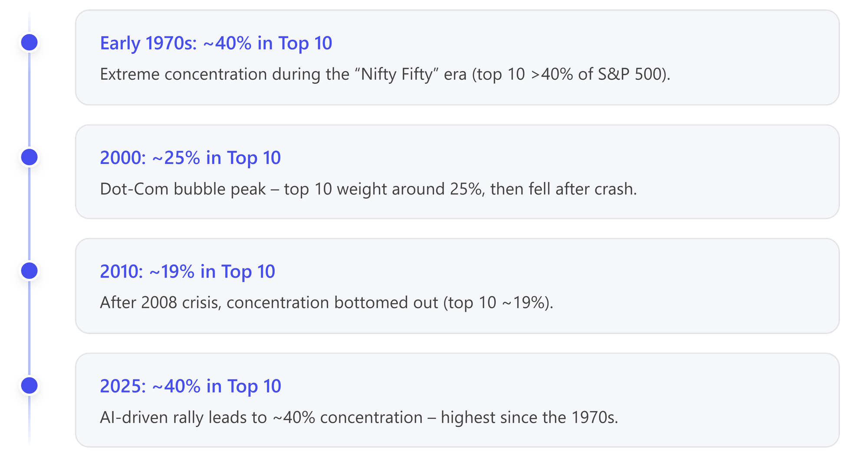
Task: Click timeline line between 1970s and 2000
Action: click(30, 100)
